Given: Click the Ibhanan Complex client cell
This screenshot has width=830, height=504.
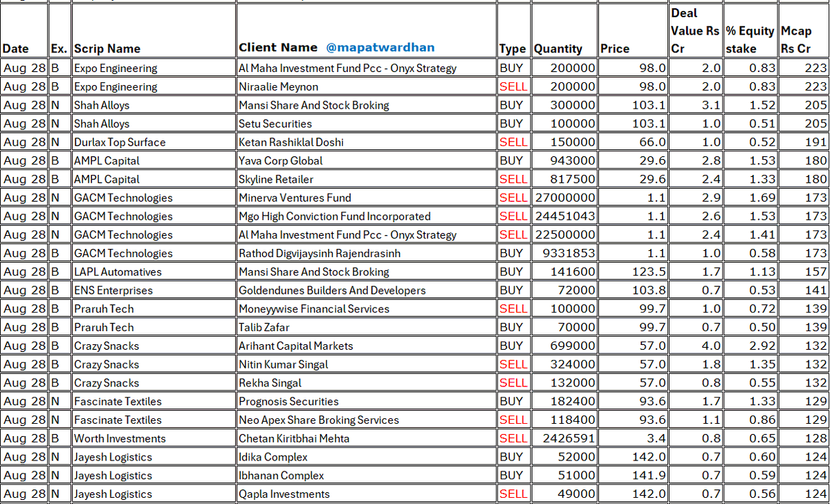Looking at the screenshot, I should tap(366, 476).
